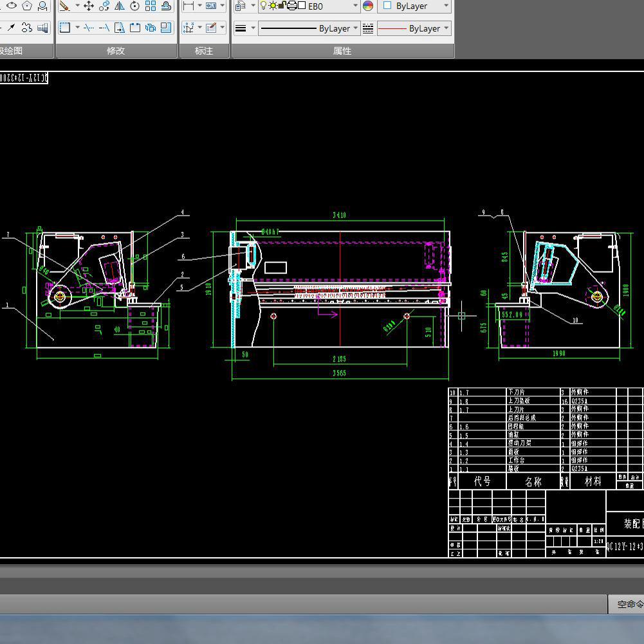Toggle layer on/off lightbulb icon
The width and height of the screenshot is (644, 644).
[x=264, y=6]
